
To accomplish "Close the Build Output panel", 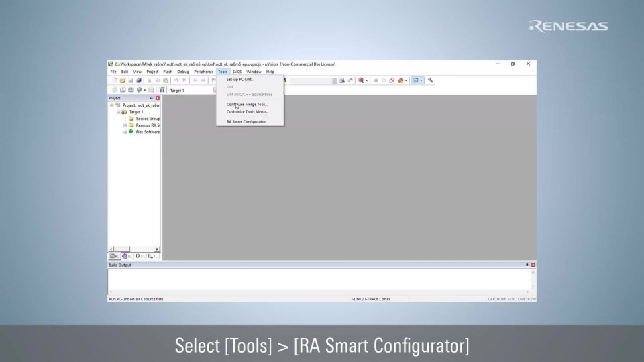I will point(533,265).
